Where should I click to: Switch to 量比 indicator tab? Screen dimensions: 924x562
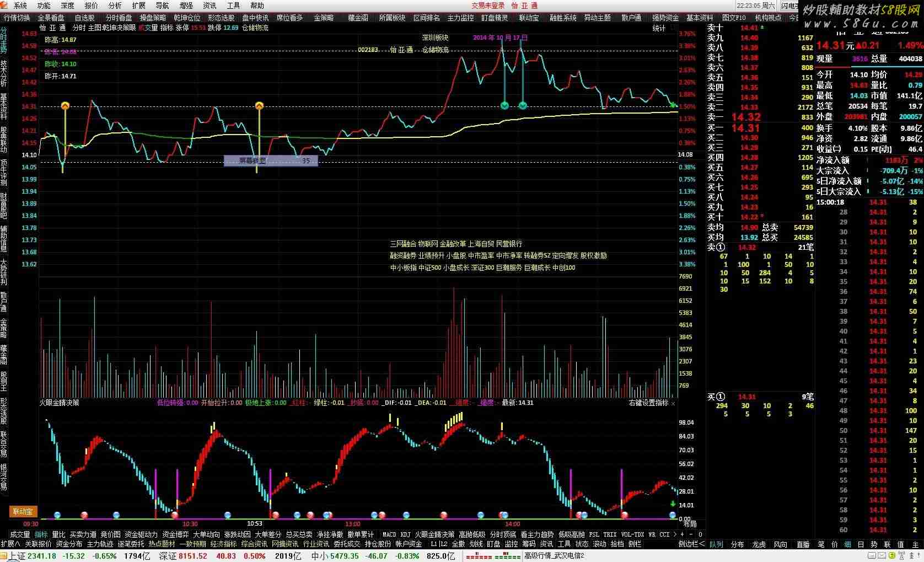tap(58, 534)
